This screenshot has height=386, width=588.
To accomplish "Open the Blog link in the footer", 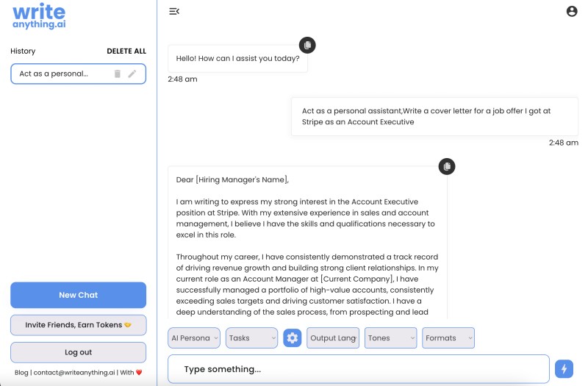I will tap(21, 373).
